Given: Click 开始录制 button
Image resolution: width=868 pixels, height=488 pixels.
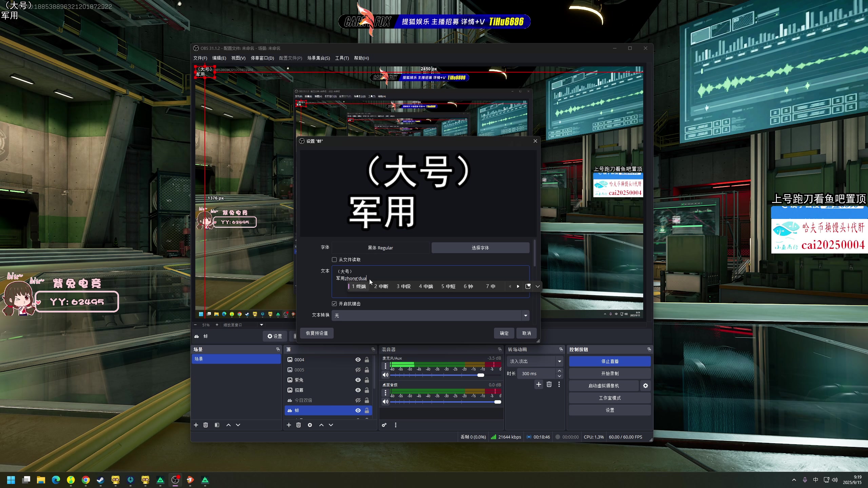Looking at the screenshot, I should coord(610,373).
